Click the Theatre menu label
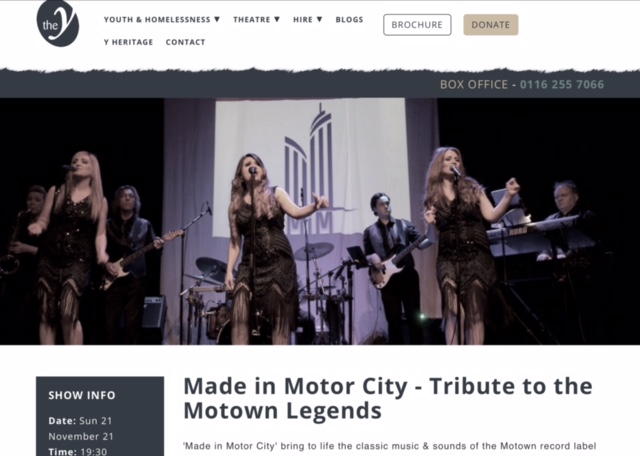This screenshot has height=456, width=640. click(x=252, y=20)
